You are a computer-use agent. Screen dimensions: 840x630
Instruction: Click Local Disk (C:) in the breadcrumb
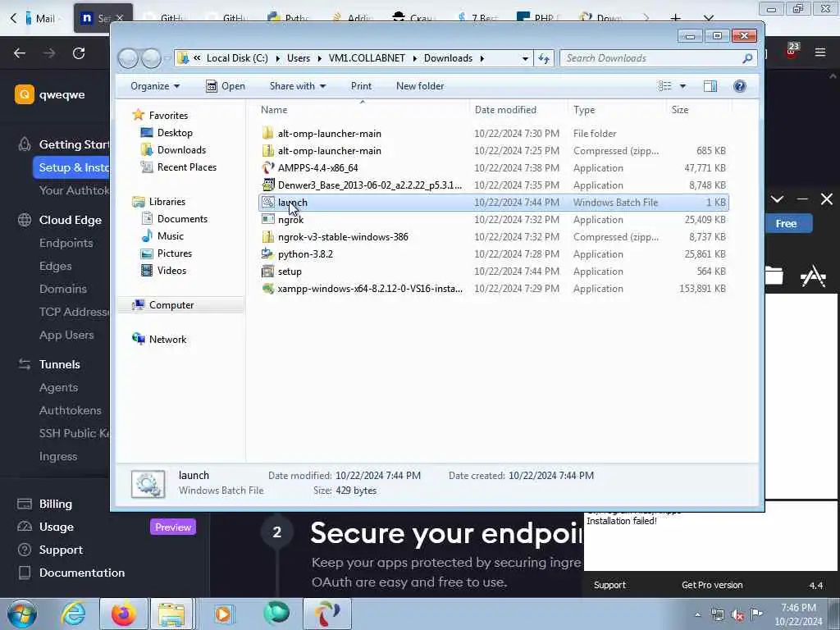coord(237,58)
